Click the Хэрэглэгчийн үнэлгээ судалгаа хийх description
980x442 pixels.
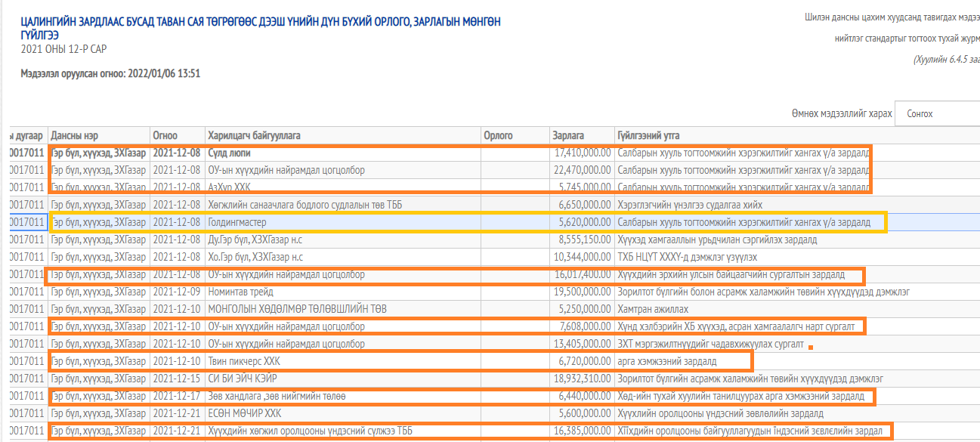(x=690, y=205)
